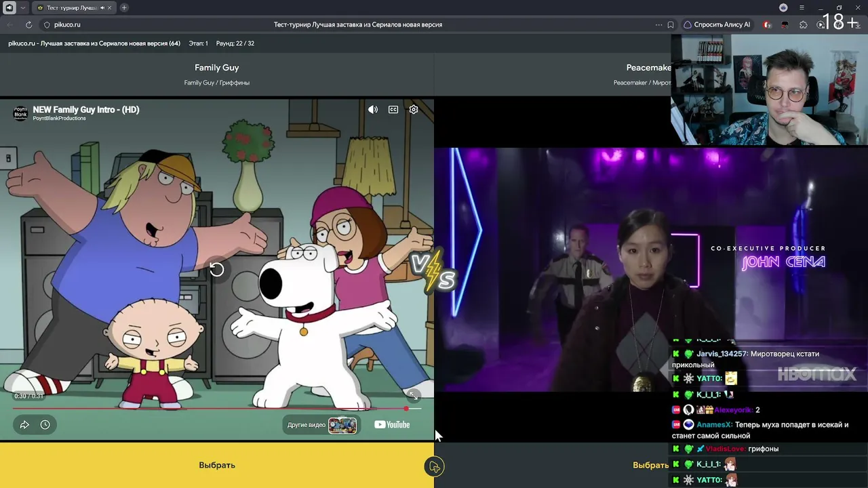
Task: Mute the tab using its speaker icon
Action: click(x=102, y=7)
